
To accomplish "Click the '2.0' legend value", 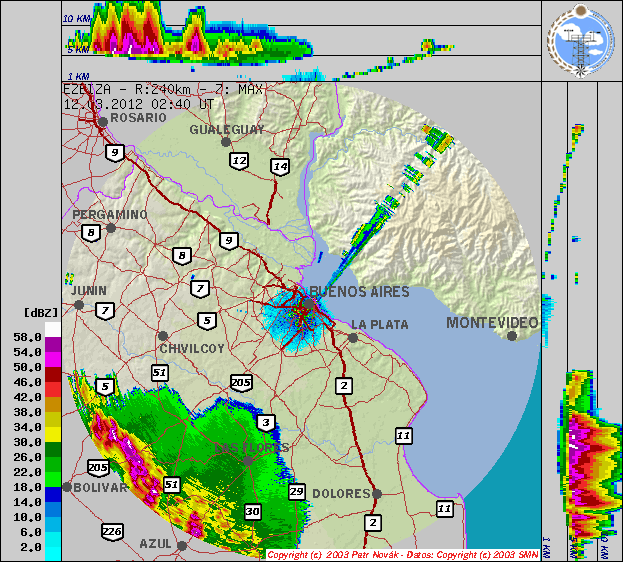I will 31,547.
